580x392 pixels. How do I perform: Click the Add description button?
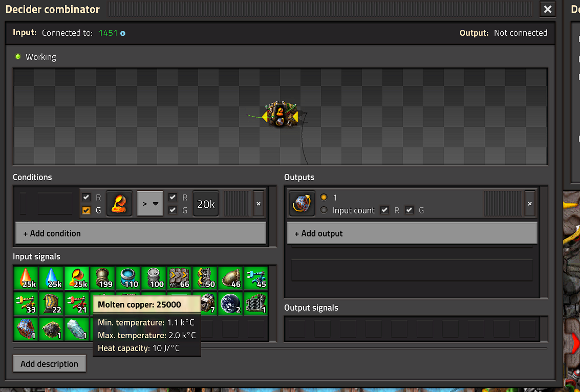(49, 364)
